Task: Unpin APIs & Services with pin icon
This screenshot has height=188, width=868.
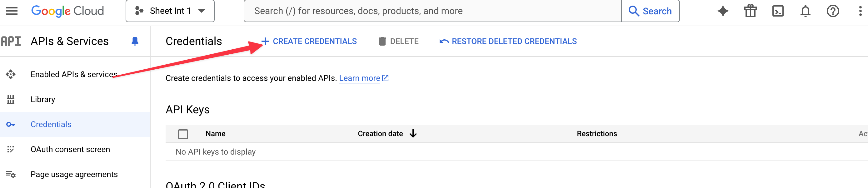Action: tap(135, 42)
